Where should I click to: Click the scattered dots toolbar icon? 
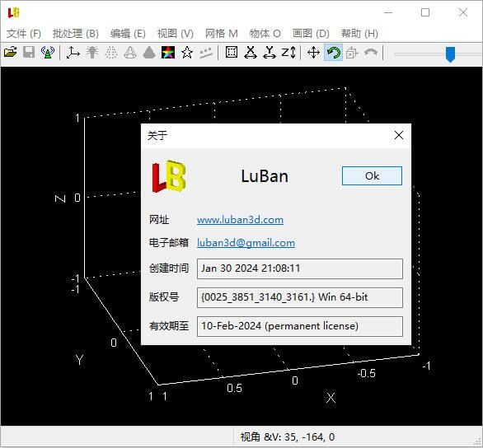click(x=206, y=53)
